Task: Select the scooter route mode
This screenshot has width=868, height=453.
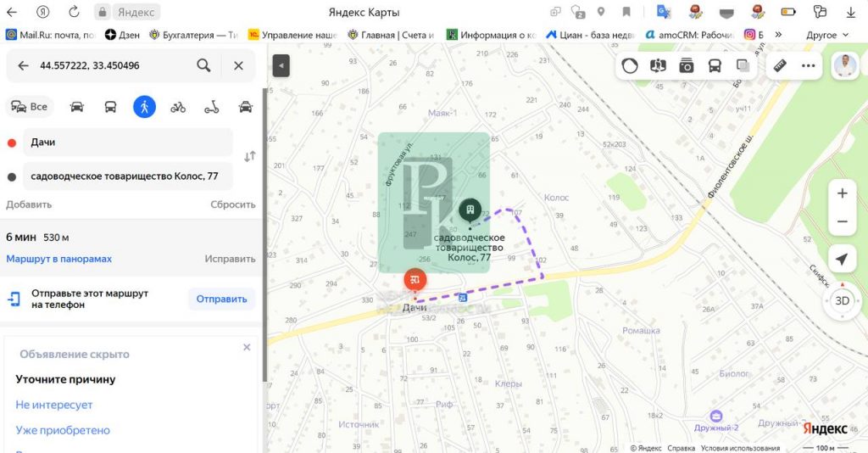Action: [x=211, y=107]
